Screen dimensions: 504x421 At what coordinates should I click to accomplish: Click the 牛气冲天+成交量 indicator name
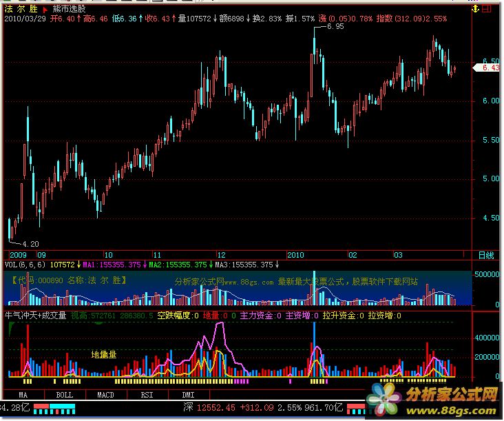[35, 315]
